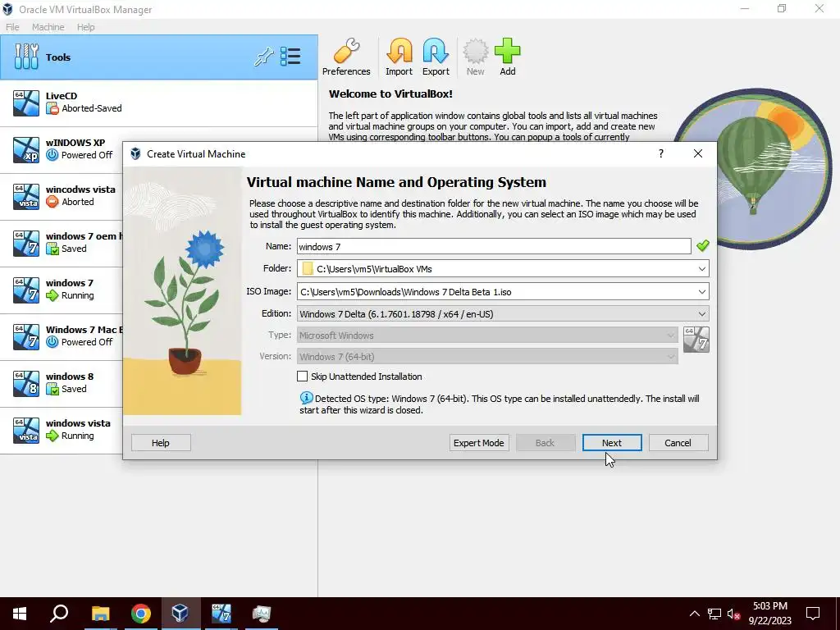Click the Welcome to VirtualBox! heading
This screenshot has height=630, width=840.
click(x=390, y=94)
